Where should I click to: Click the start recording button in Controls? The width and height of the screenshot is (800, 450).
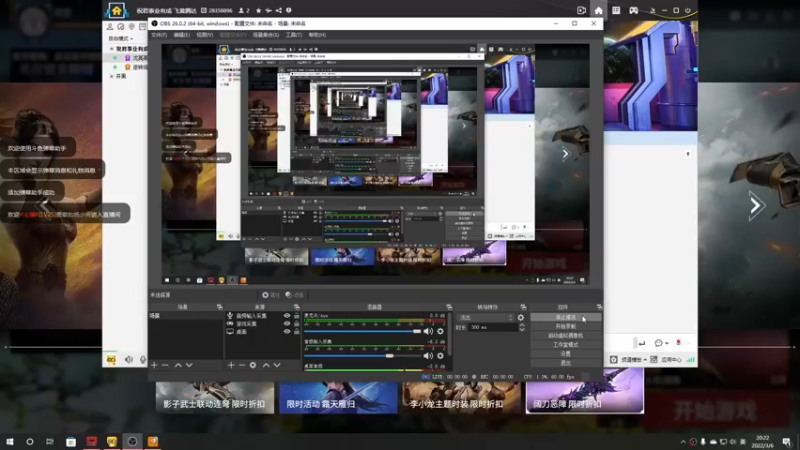(x=565, y=327)
